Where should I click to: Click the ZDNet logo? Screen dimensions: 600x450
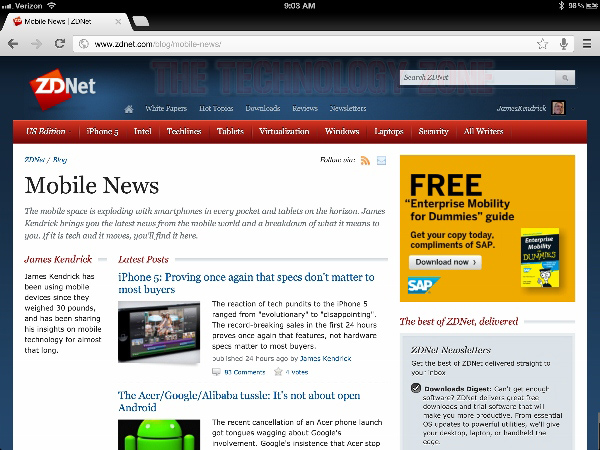[63, 88]
